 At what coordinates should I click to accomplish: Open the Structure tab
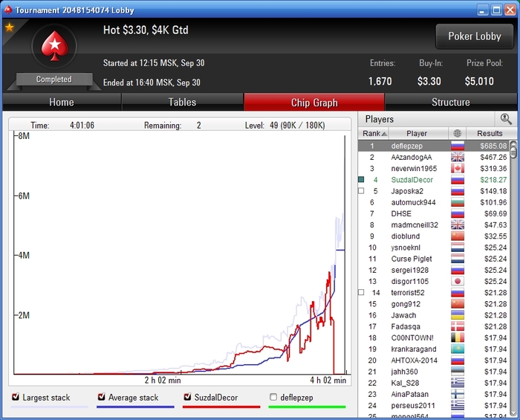[x=451, y=102]
